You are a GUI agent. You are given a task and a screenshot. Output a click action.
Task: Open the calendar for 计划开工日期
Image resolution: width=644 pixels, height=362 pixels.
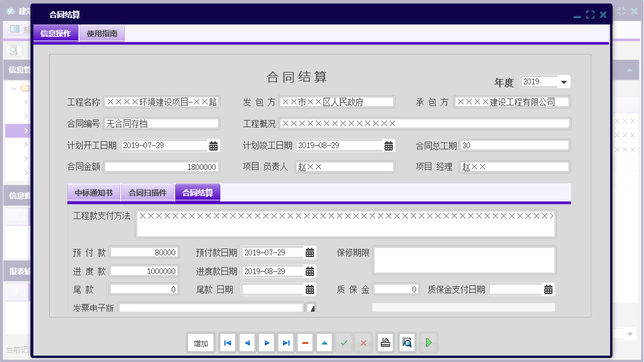213,145
